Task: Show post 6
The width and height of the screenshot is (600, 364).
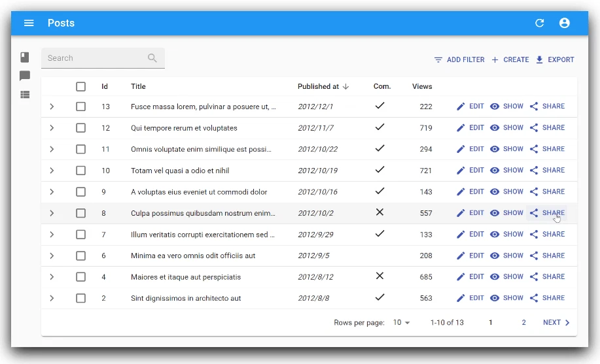Action: tap(506, 256)
